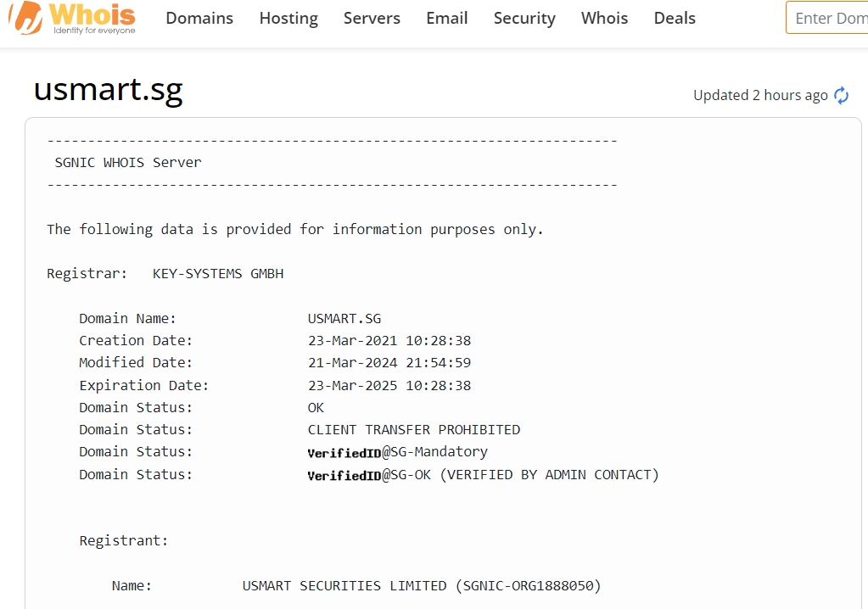Refresh the whois record with the reload icon
Image resolution: width=868 pixels, height=609 pixels.
pos(841,95)
